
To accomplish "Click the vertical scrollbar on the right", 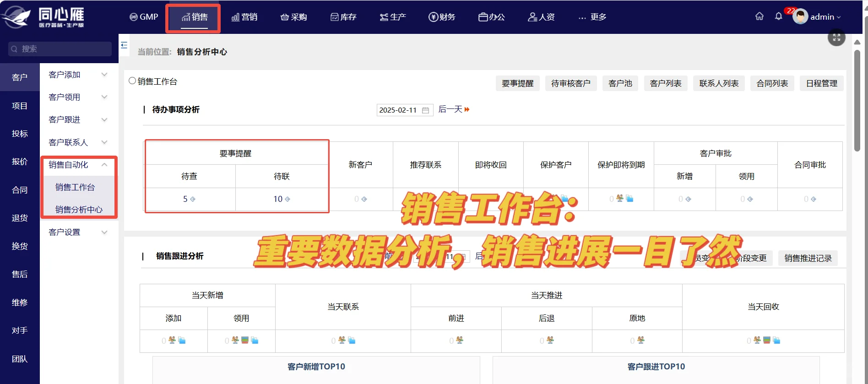I will tap(857, 101).
